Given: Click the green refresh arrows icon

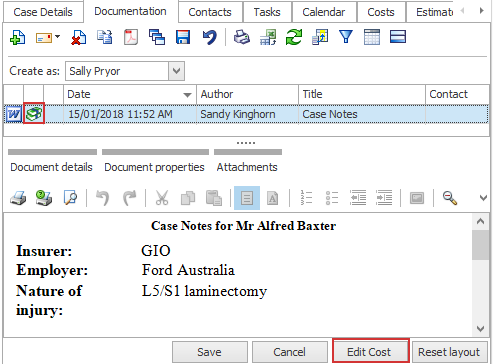Looking at the screenshot, I should point(294,37).
